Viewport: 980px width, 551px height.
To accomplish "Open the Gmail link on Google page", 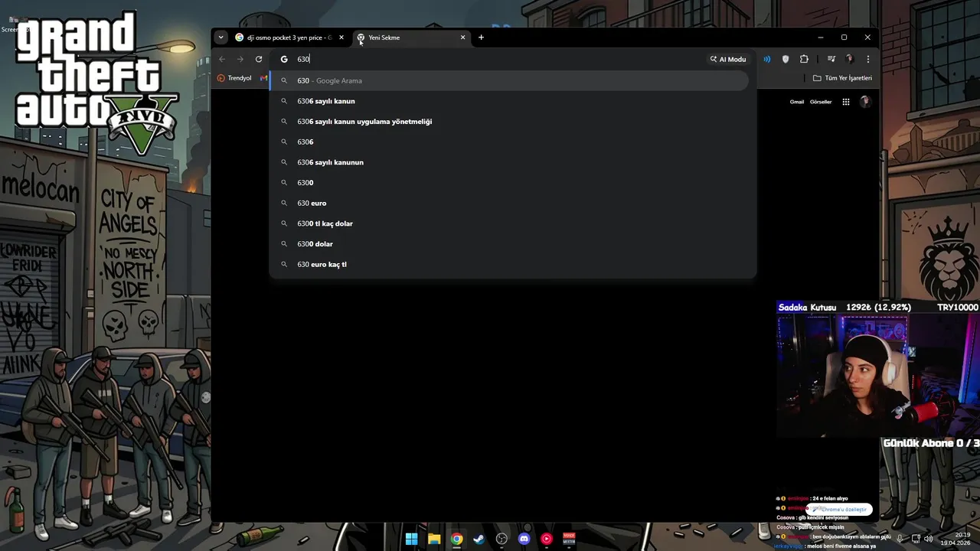I will point(797,102).
